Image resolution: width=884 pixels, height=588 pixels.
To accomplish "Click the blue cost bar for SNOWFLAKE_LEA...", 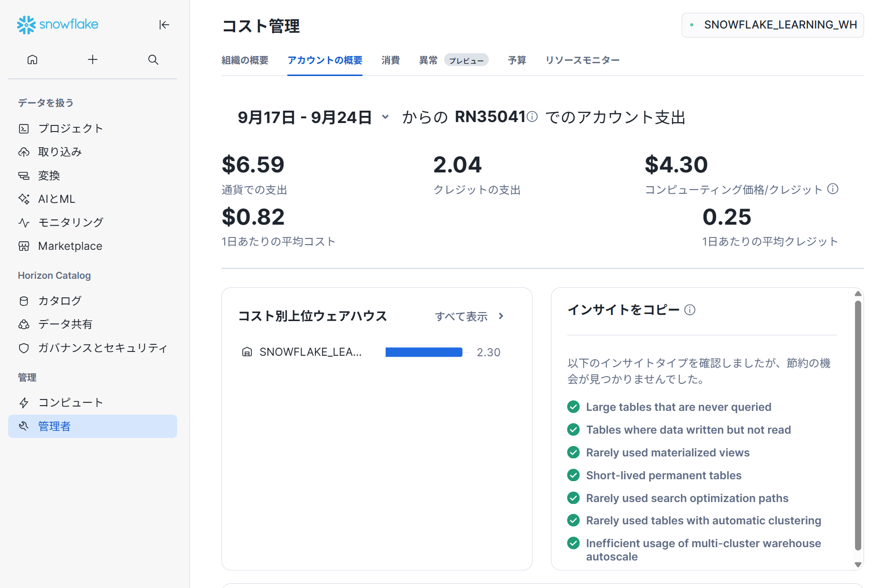I will pos(424,352).
